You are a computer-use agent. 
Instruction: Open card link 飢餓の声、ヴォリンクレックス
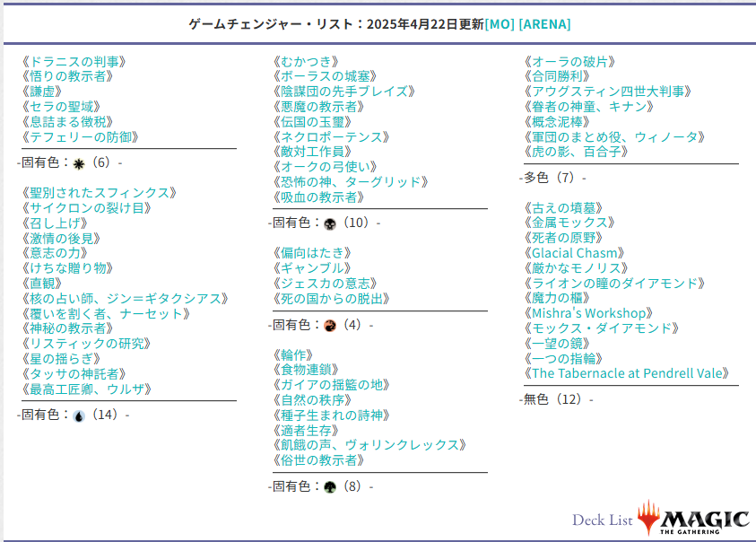click(369, 445)
